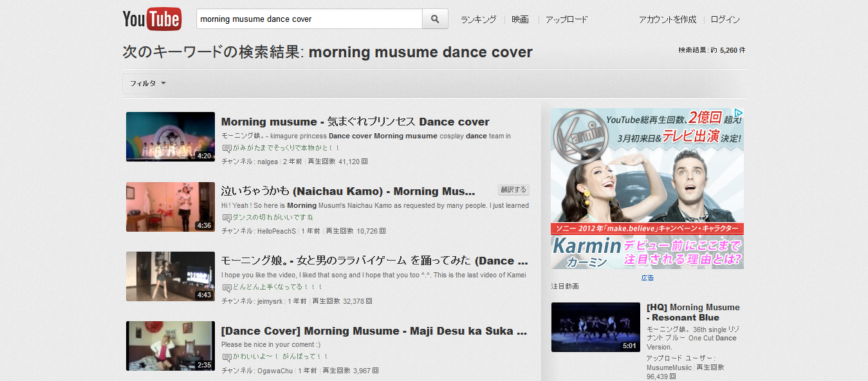The height and width of the screenshot is (381, 868).
Task: Open the ランキング menu item
Action: coord(479,19)
